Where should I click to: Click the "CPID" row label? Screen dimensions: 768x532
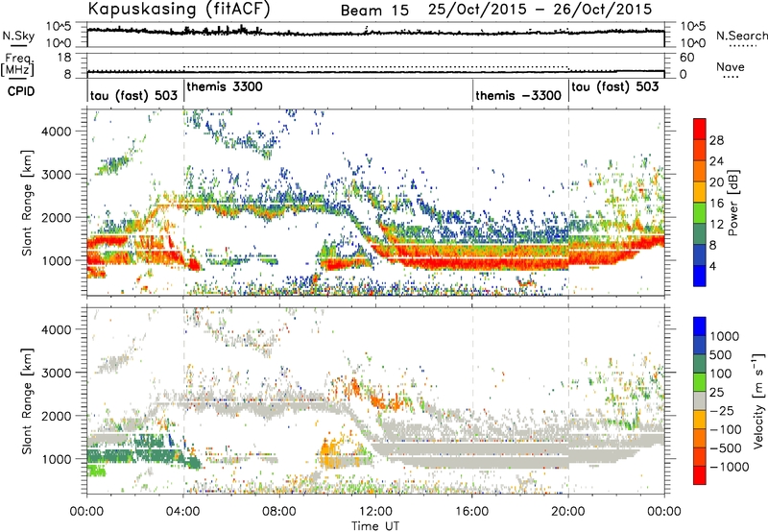[21, 91]
